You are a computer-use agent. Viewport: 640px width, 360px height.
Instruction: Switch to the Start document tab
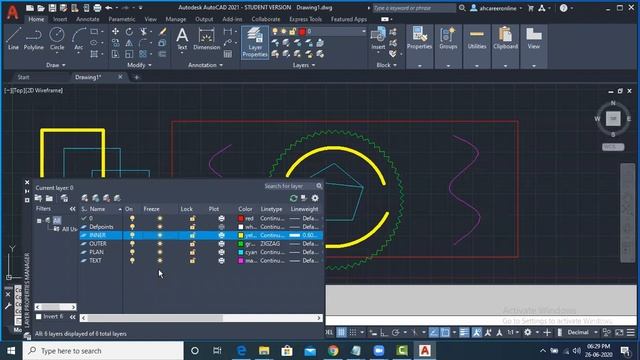(23, 77)
